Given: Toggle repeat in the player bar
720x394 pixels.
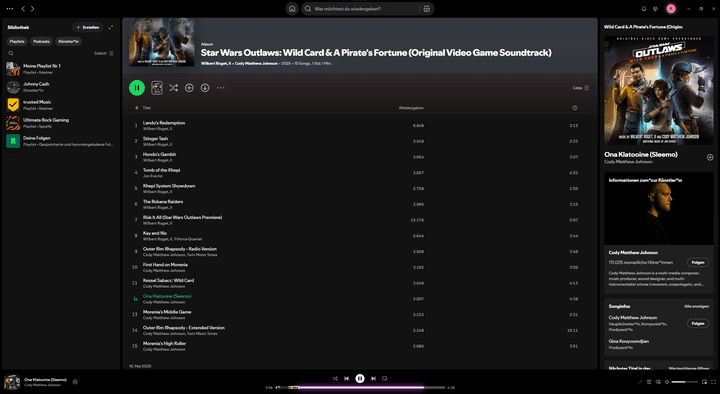Looking at the screenshot, I should [385, 378].
